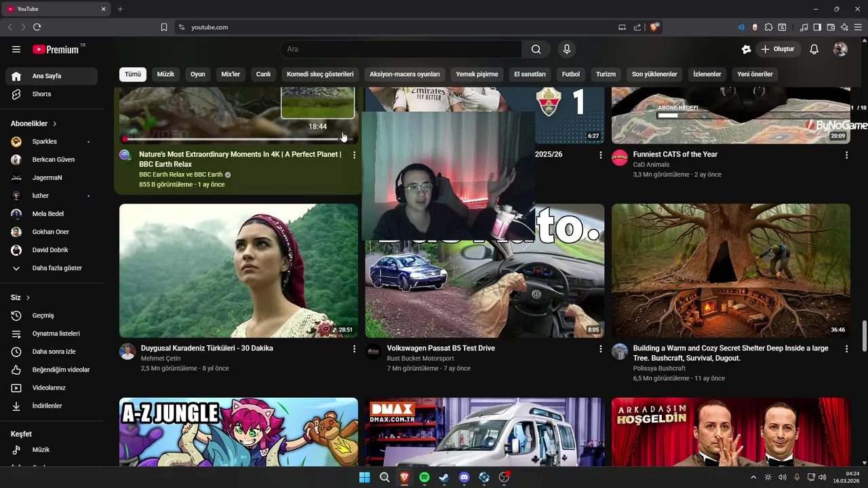Click the YouTube Premium logo
868x488 pixels.
(x=56, y=49)
